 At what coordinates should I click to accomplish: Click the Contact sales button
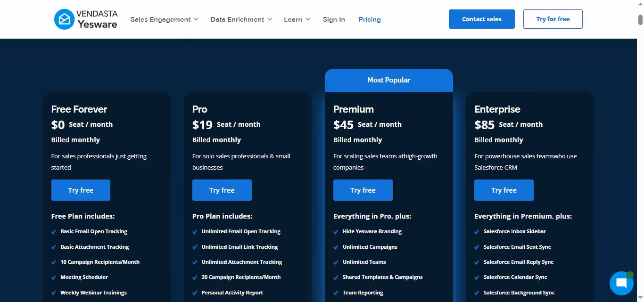tap(481, 19)
